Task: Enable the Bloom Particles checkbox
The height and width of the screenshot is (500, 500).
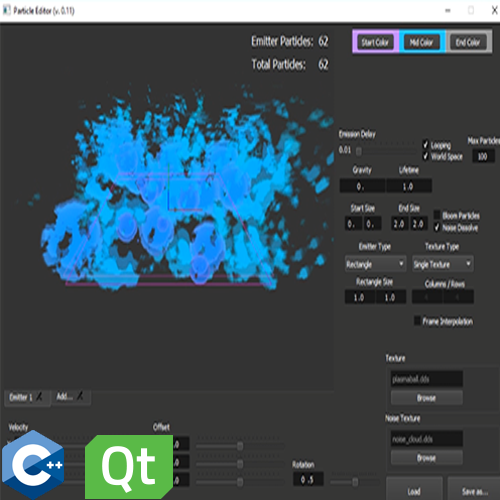Action: (x=437, y=215)
